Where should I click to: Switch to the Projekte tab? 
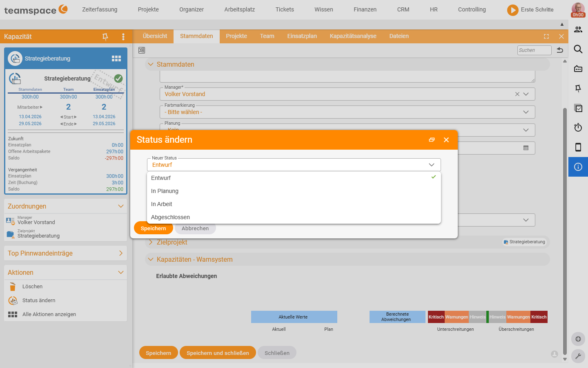click(x=236, y=36)
